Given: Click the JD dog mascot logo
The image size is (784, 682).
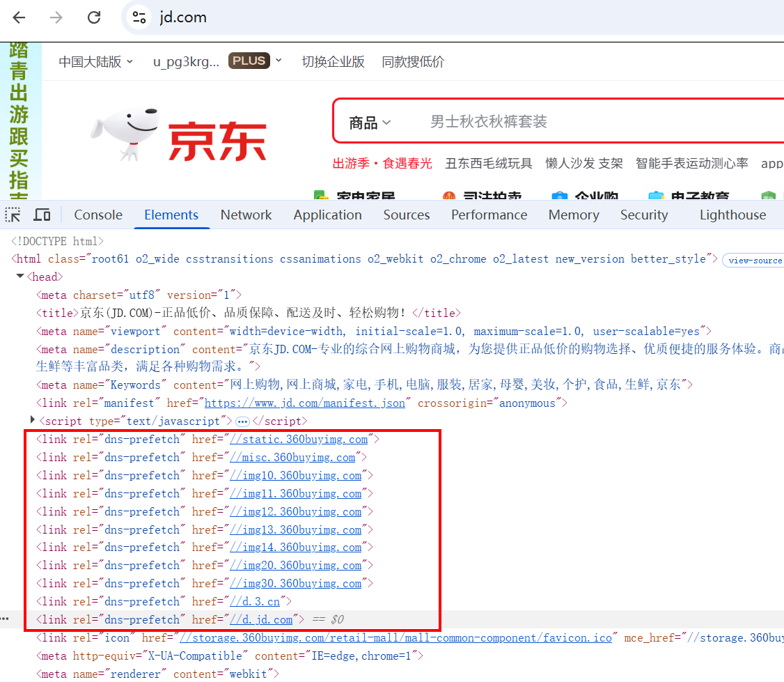Looking at the screenshot, I should coord(127,134).
